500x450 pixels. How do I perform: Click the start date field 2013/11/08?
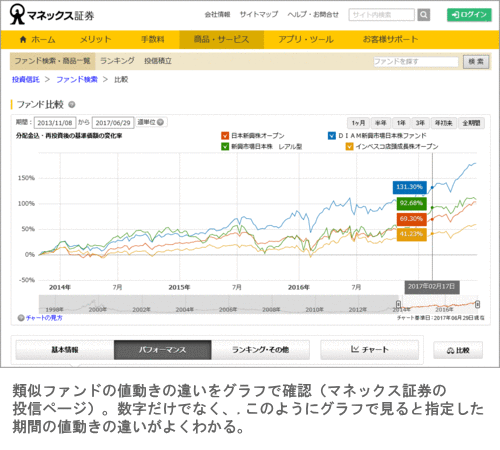coord(55,123)
